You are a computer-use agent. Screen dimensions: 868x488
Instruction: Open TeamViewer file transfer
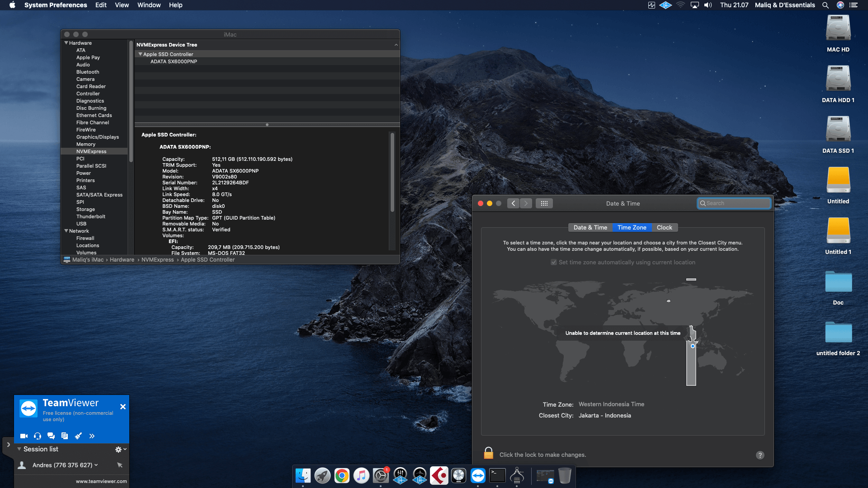[x=65, y=436]
